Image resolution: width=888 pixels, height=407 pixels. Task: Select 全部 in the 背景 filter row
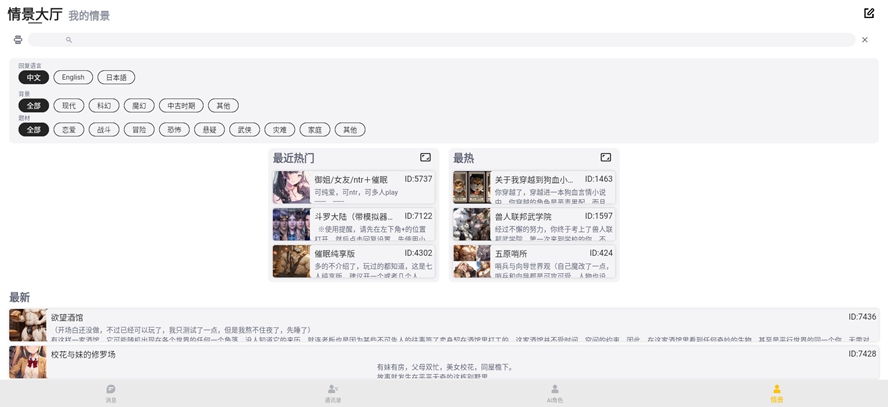point(34,105)
